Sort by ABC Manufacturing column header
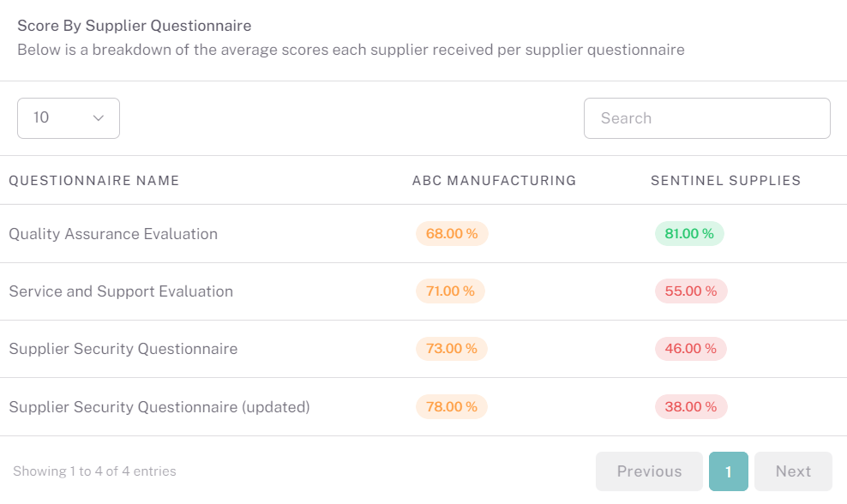 coord(495,180)
